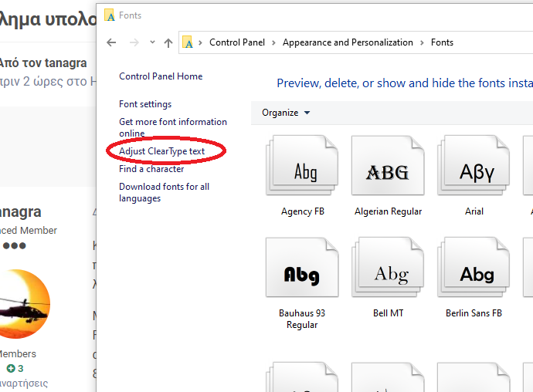Click the Agency FB font name label
The height and width of the screenshot is (392, 533).
[303, 211]
